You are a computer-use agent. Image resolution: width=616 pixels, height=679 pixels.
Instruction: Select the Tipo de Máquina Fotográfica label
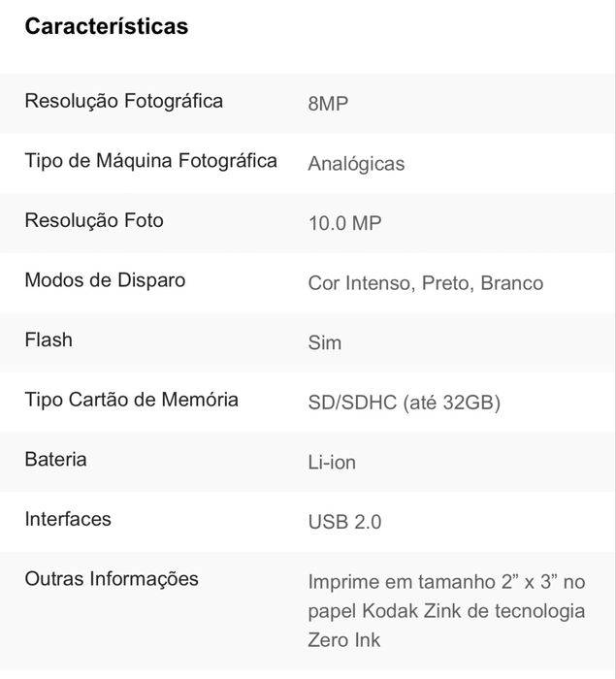[x=150, y=161]
